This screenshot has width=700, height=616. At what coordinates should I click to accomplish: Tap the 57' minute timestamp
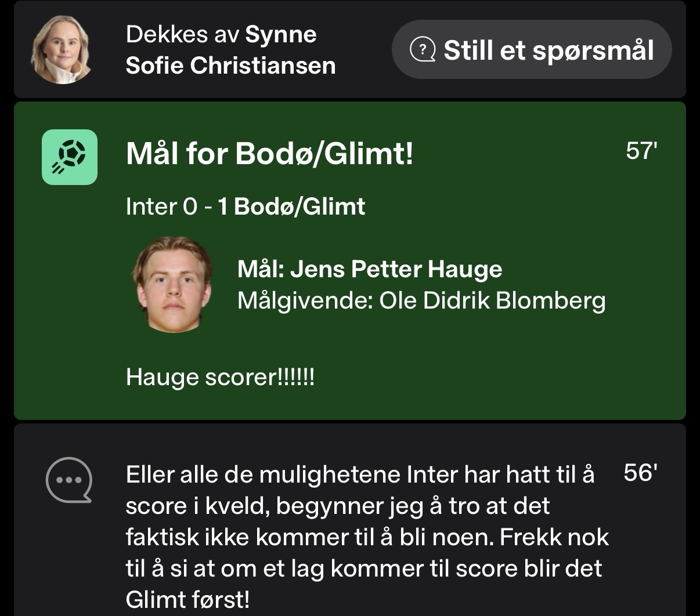click(642, 151)
